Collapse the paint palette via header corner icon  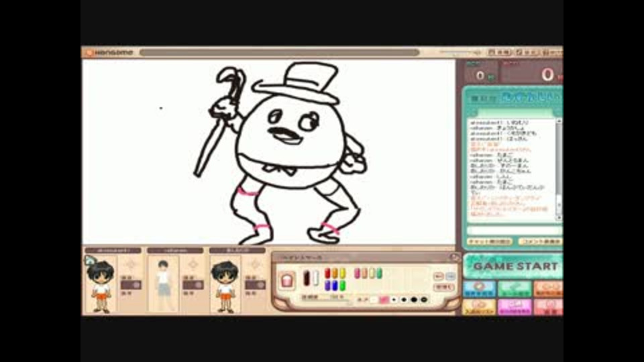point(454,257)
